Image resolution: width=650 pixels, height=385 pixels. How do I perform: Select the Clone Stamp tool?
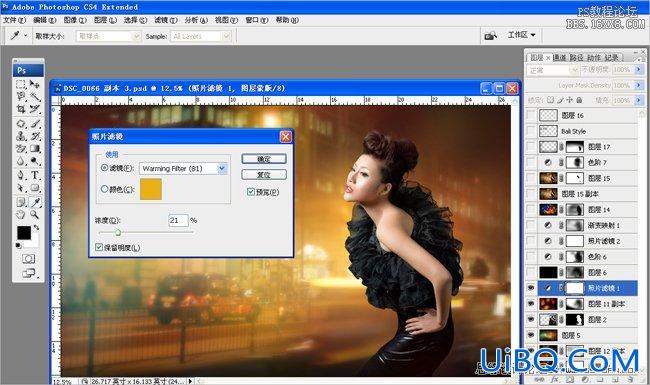coord(21,136)
